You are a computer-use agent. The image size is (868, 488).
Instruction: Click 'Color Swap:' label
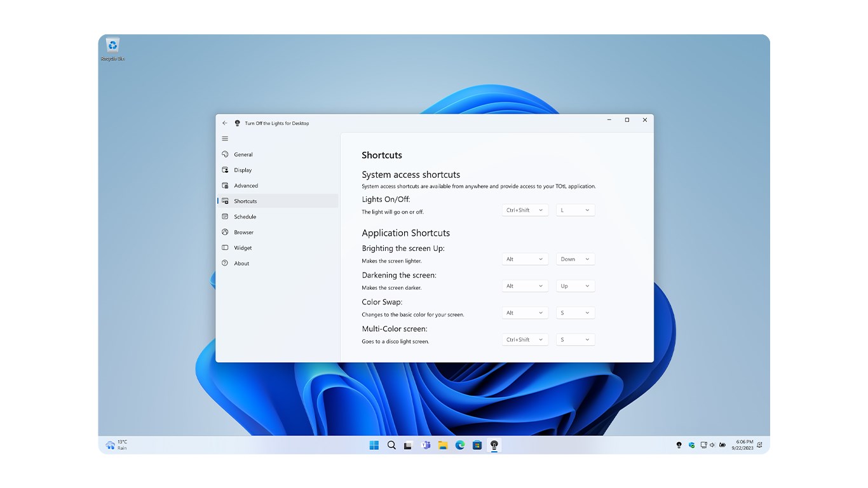tap(382, 302)
